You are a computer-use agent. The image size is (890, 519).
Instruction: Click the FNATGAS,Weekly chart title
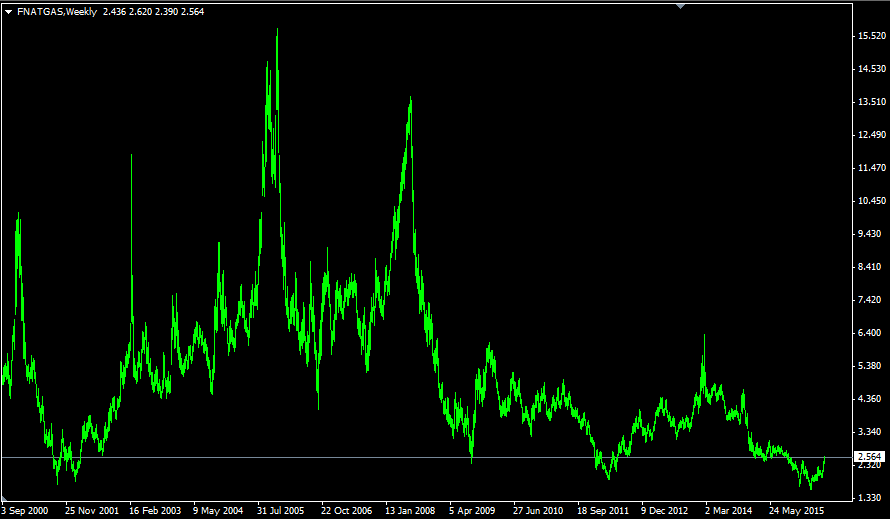click(57, 12)
